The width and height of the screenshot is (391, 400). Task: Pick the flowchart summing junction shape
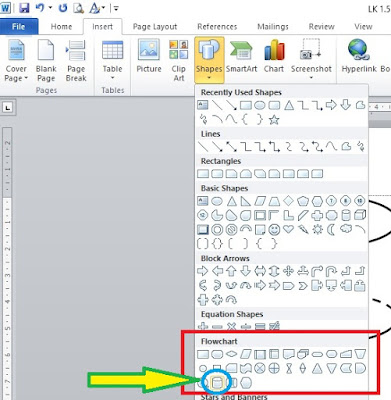[260, 368]
